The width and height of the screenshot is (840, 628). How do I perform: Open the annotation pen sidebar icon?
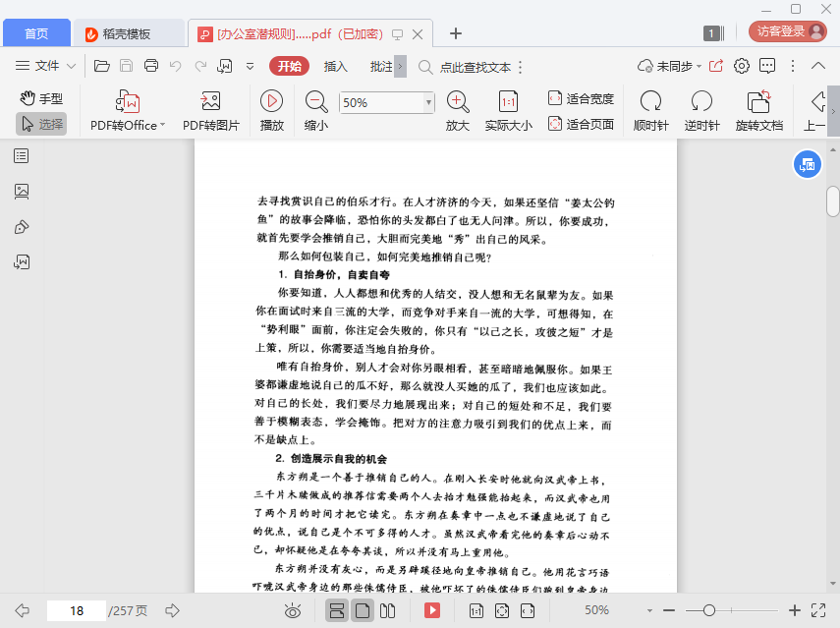pos(22,227)
